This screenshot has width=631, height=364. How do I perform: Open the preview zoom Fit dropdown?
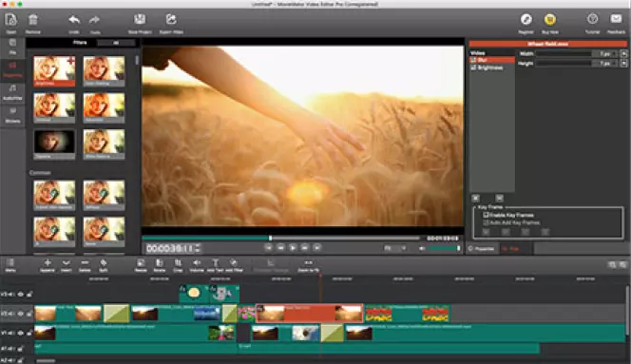coord(394,248)
